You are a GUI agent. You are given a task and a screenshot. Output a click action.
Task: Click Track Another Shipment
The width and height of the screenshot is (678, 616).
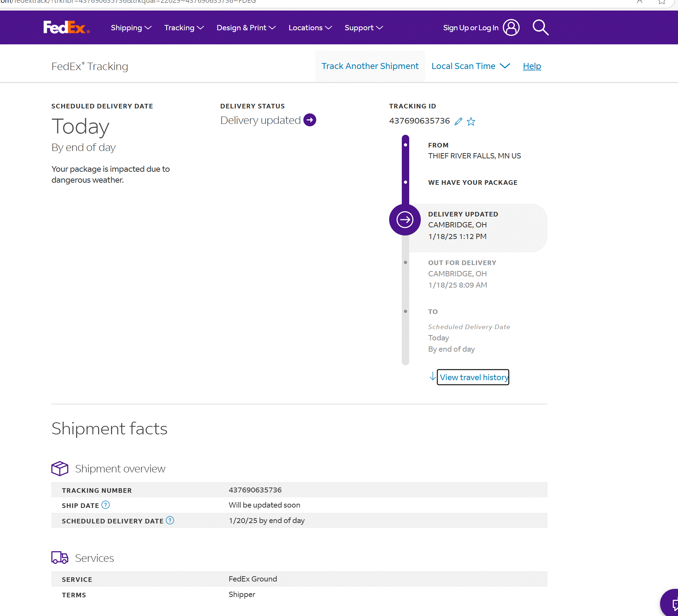click(370, 66)
